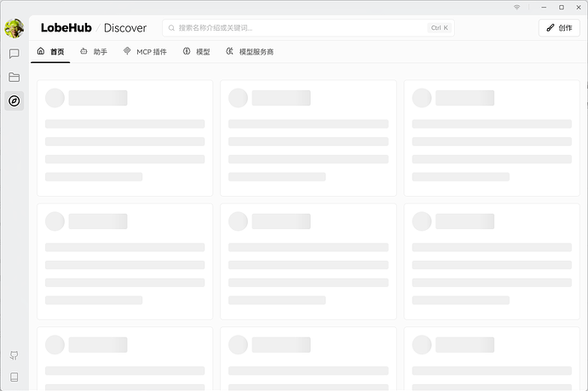Open the chat section in sidebar
Screen dimensions: 588x391
[x=14, y=54]
